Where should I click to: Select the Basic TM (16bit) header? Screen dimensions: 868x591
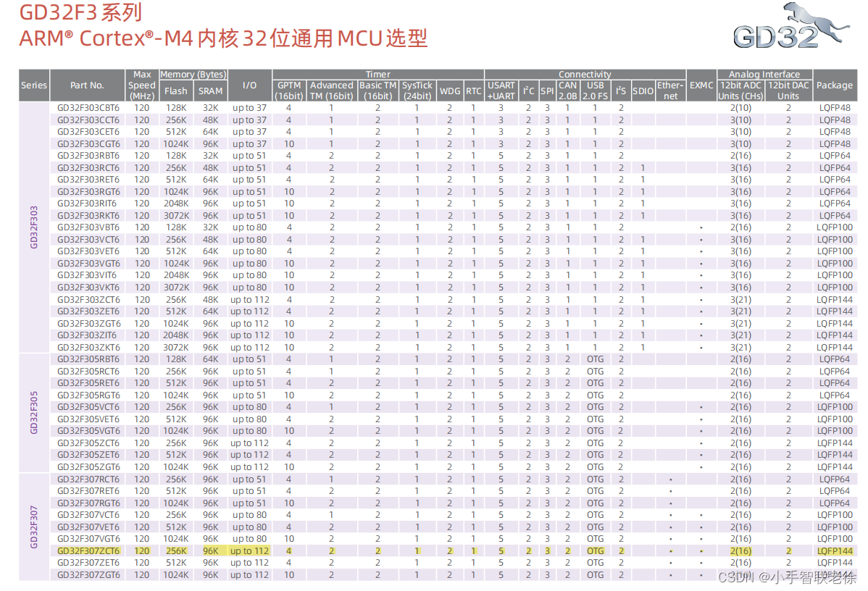[x=378, y=91]
